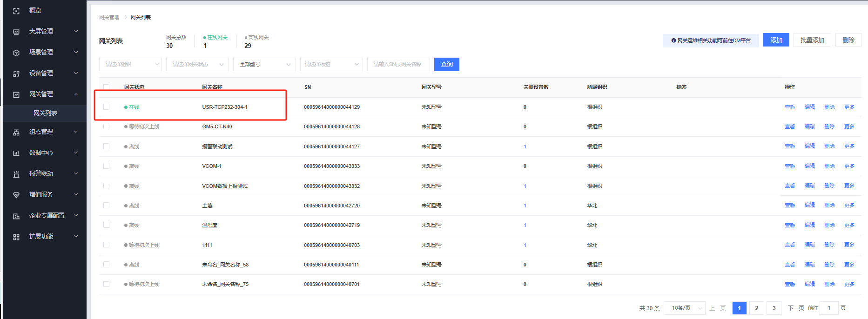Click the 大屏管理 screen icon
The width and height of the screenshot is (868, 319).
(16, 32)
